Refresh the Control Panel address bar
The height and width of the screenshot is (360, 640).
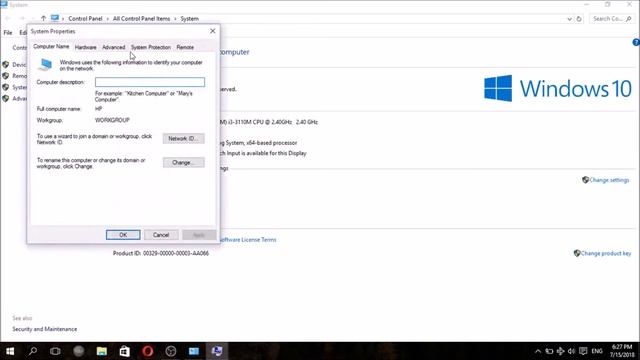point(579,19)
